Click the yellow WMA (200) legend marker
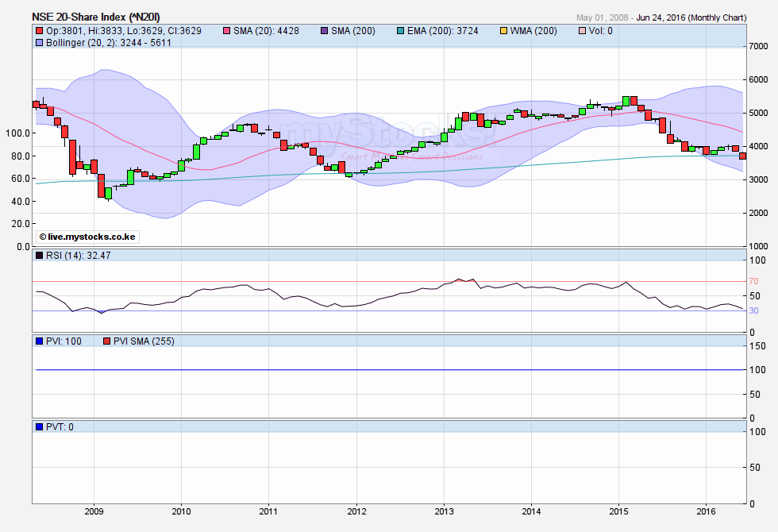 [505, 31]
